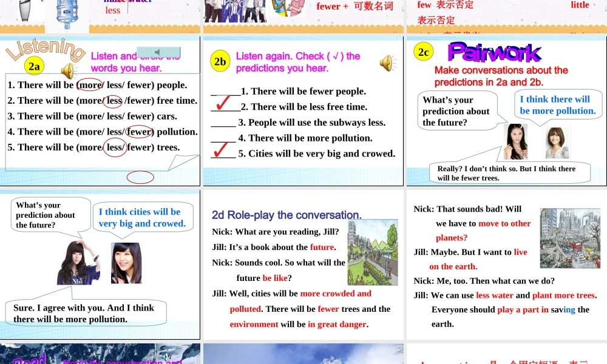Click 'Make conversations about the predictions in 2a and 2b.'
This screenshot has width=607, height=364.
click(501, 76)
